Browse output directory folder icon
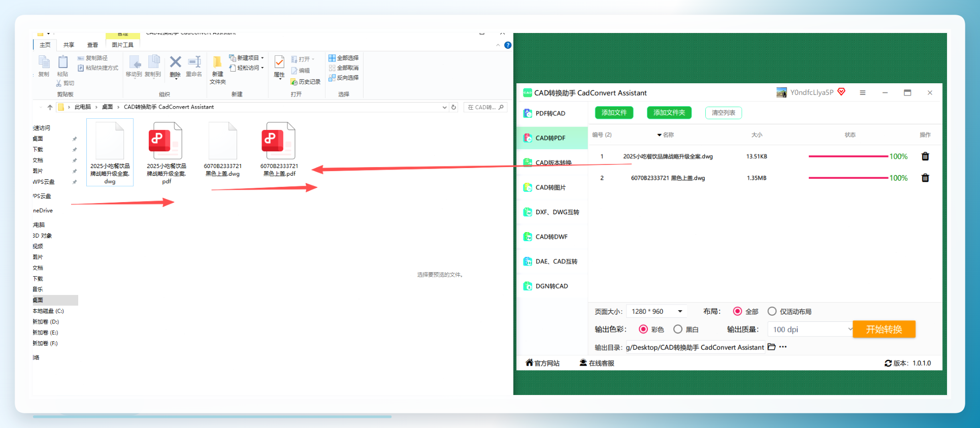 (771, 347)
